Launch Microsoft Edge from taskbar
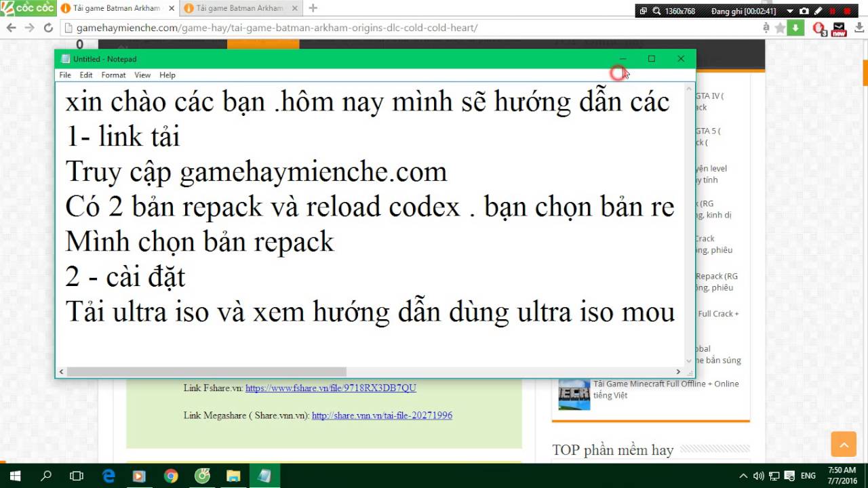The height and width of the screenshot is (488, 868). (108, 476)
